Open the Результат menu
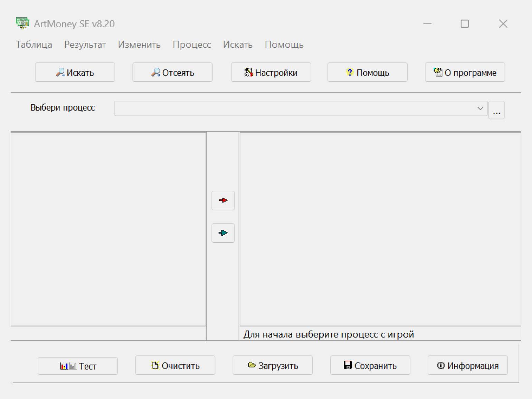This screenshot has height=399, width=532. tap(85, 45)
